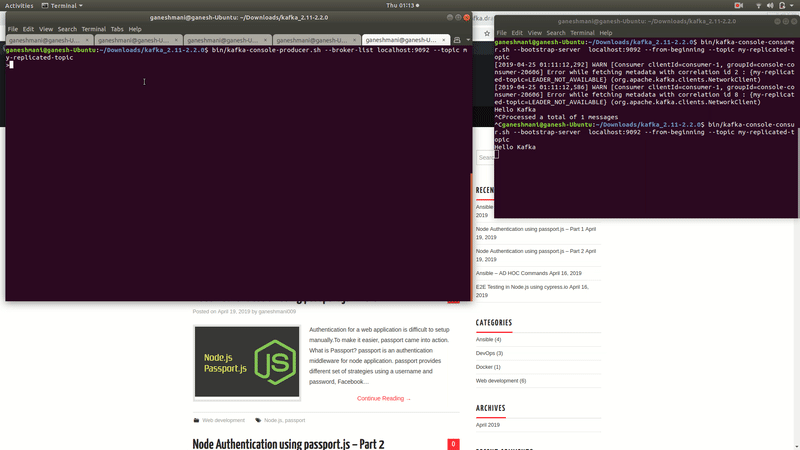This screenshot has height=450, width=800.
Task: Click the volume icon in system tray
Action: [x=769, y=5]
